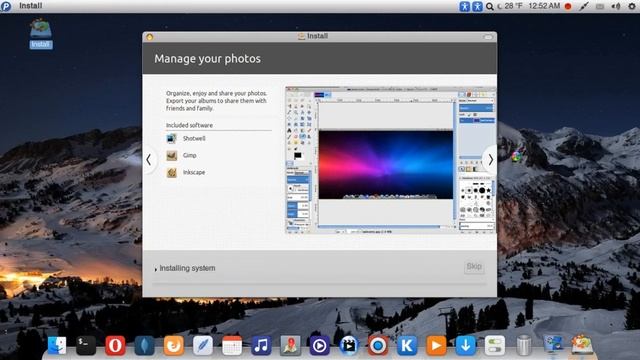Click the Shotwell label
Viewport: 640px width, 360px height.
click(x=194, y=138)
